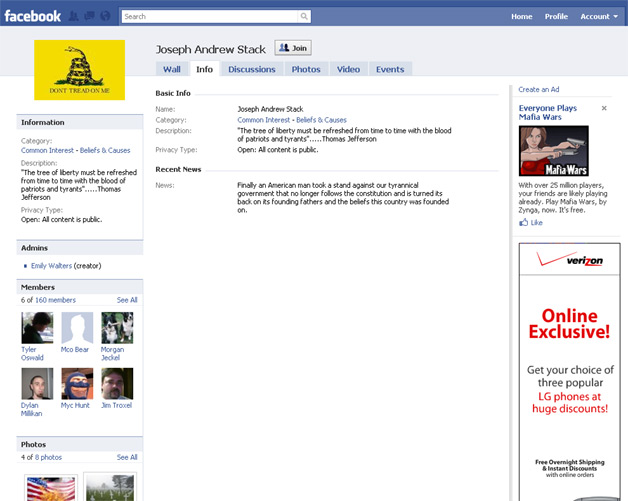Click the Gadsden flag group picture

coord(79,70)
